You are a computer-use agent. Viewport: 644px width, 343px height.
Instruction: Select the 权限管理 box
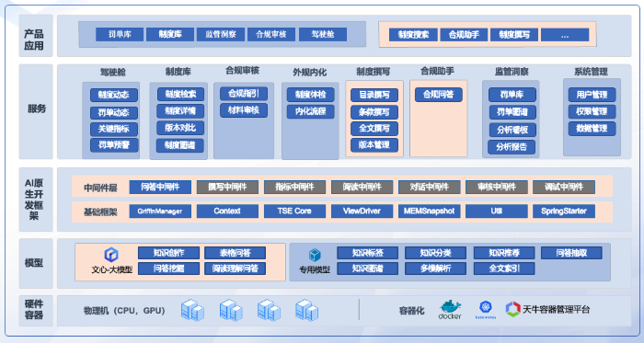592,111
